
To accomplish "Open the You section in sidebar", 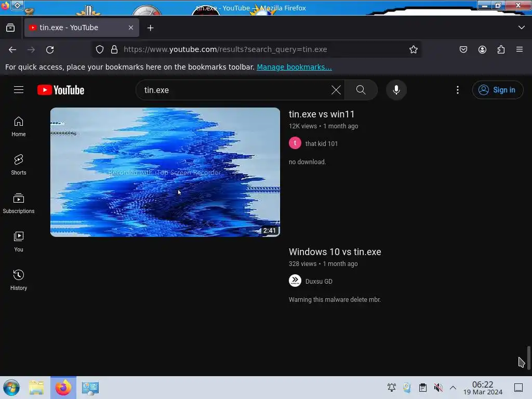I will tap(19, 242).
